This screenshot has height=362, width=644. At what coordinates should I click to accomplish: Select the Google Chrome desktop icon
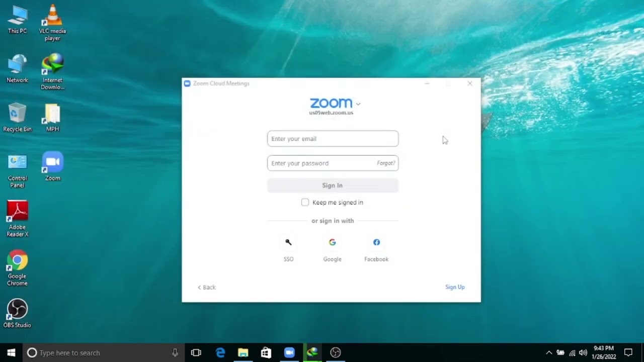coord(17,268)
